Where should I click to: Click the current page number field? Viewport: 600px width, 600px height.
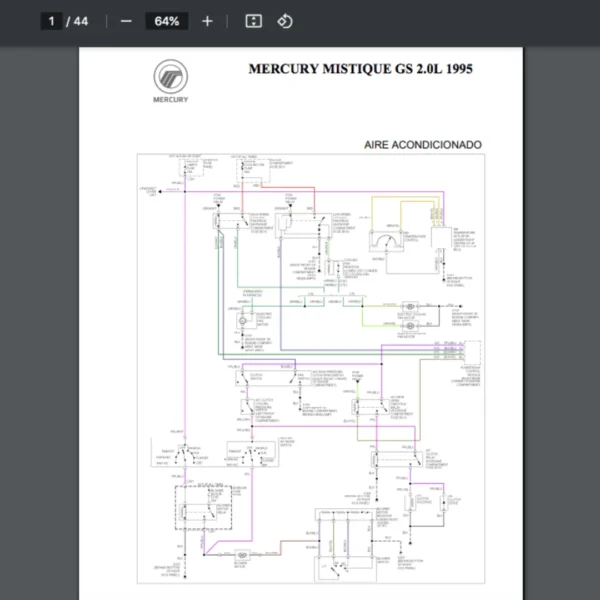pos(52,21)
